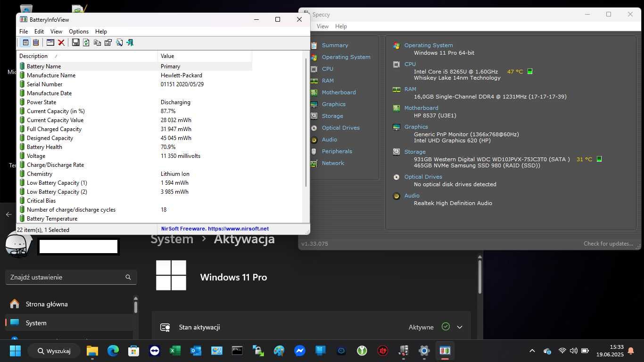Click the Znajdź ustawienie search field
Image resolution: width=644 pixels, height=362 pixels.
point(71,277)
